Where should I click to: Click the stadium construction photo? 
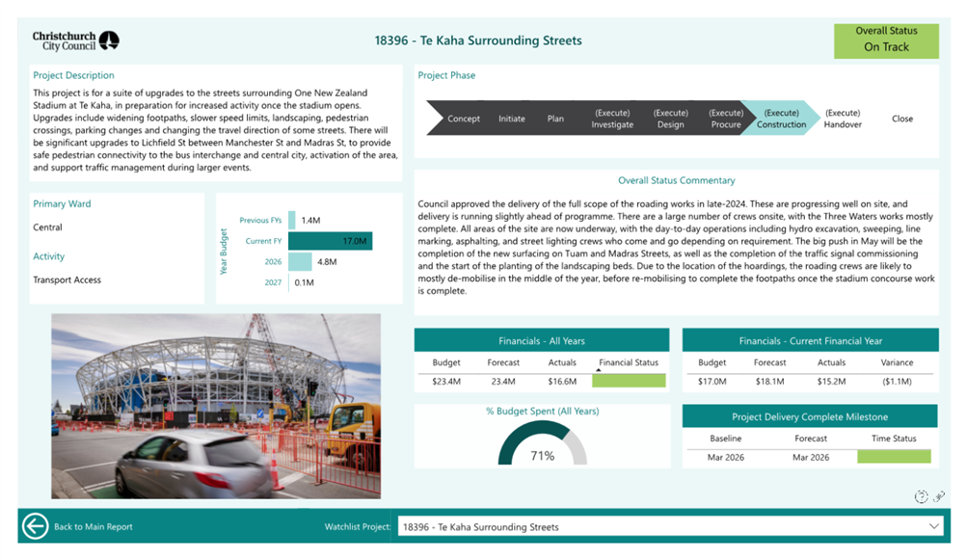[216, 405]
